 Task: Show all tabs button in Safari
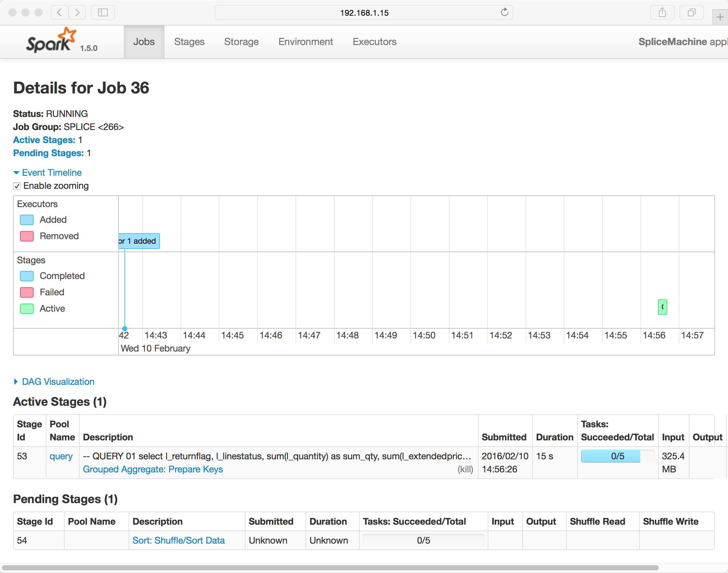coord(691,12)
